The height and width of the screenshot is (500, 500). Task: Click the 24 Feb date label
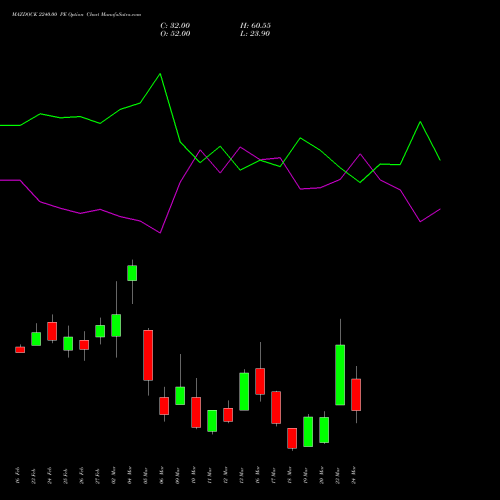coord(50,476)
